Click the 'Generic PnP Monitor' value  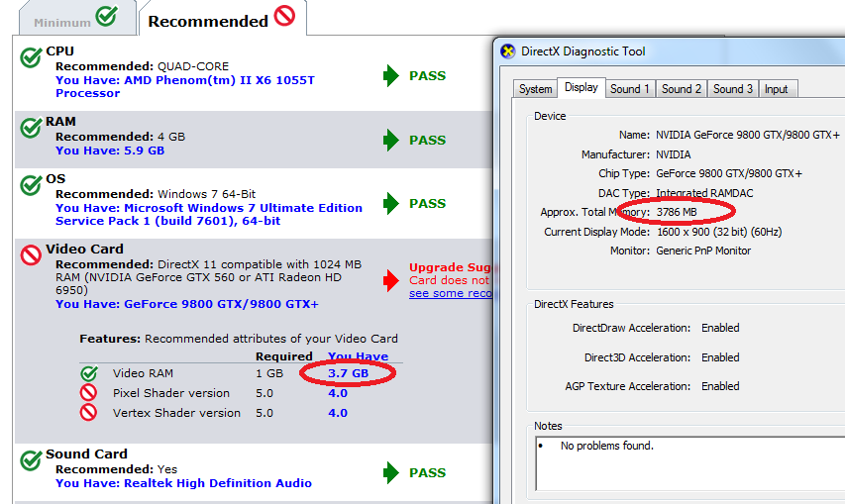pyautogui.click(x=703, y=251)
